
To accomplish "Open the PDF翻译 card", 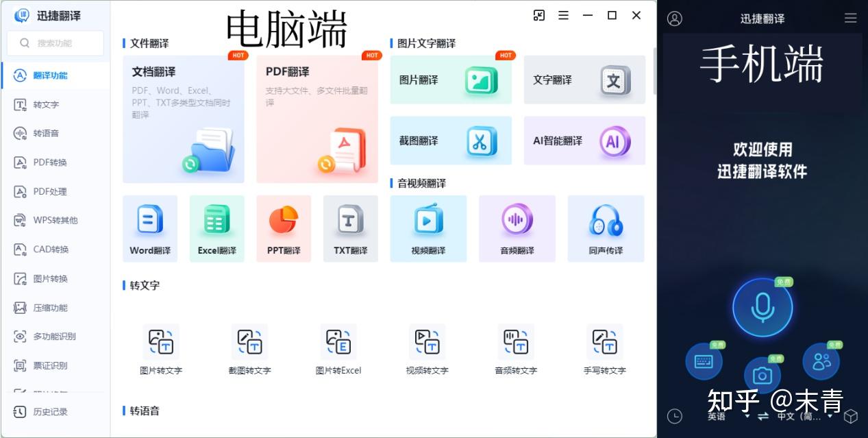I will (317, 119).
